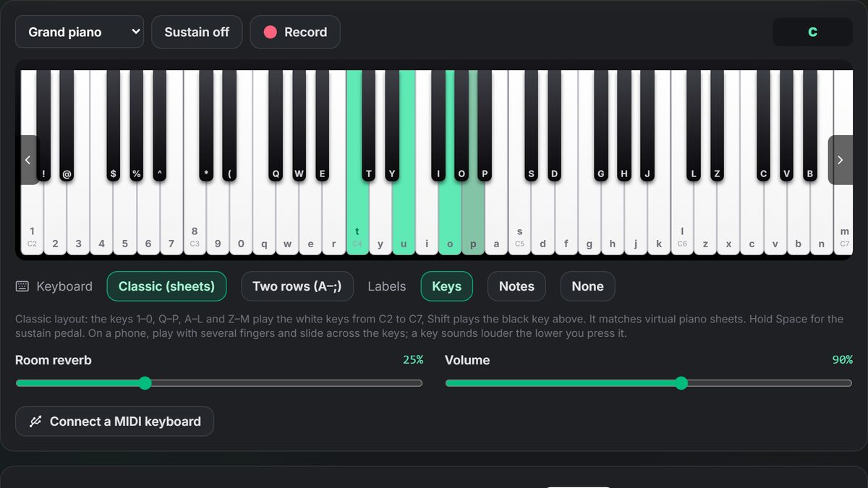Play the black key labeled uppercase P
The width and height of the screenshot is (868, 488).
tap(485, 127)
